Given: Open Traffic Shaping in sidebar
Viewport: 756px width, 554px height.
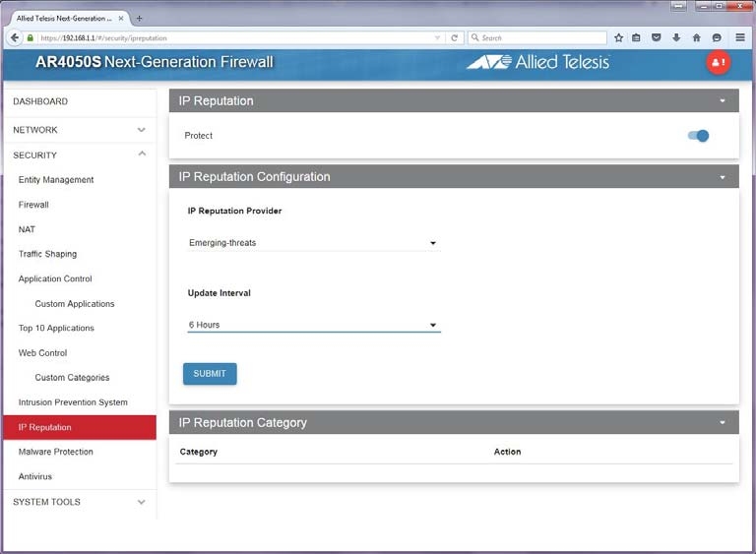Looking at the screenshot, I should click(x=47, y=254).
